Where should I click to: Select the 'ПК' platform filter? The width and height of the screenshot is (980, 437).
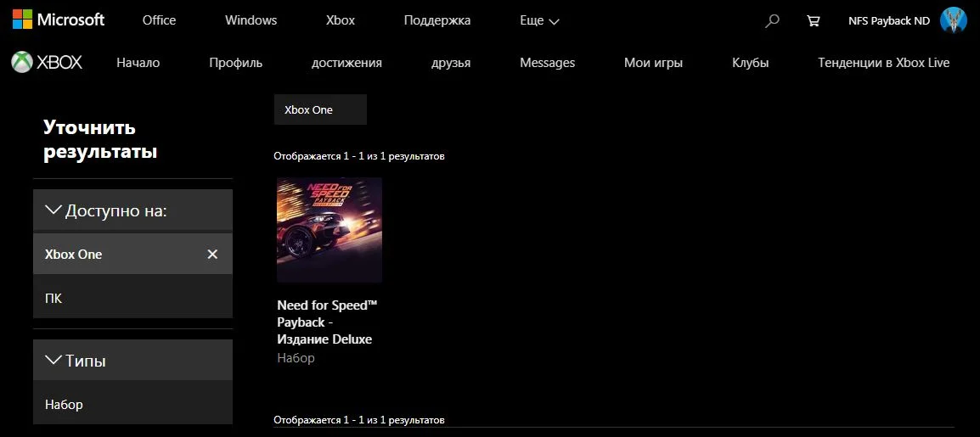tap(132, 298)
